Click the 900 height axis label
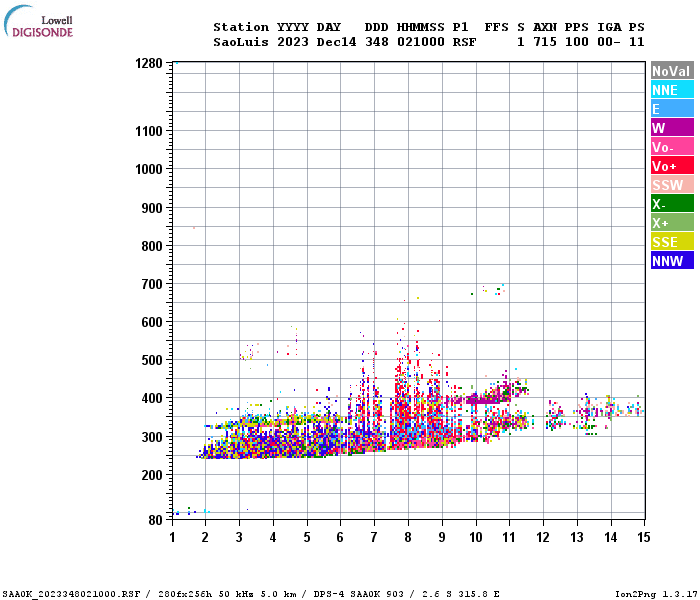This screenshot has height=600, width=700. point(152,208)
